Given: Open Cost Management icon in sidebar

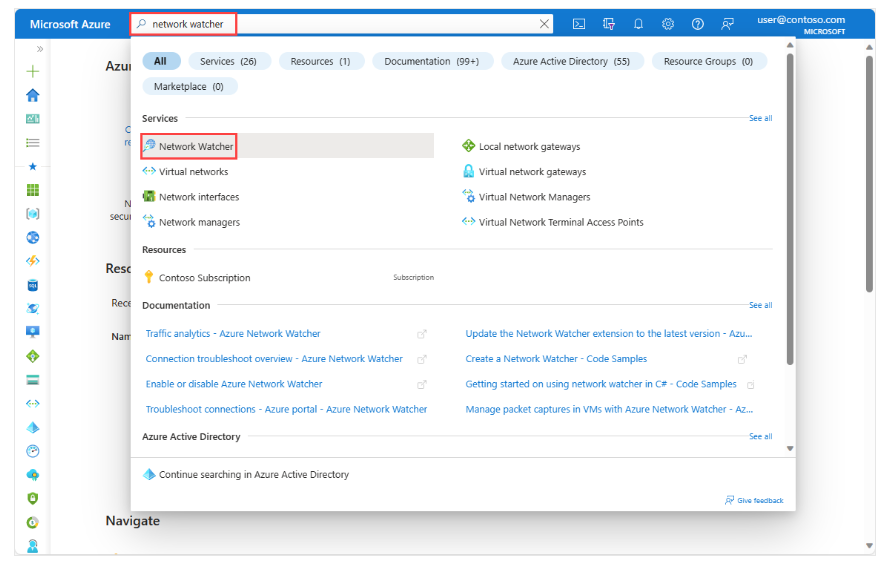Looking at the screenshot, I should (x=33, y=522).
